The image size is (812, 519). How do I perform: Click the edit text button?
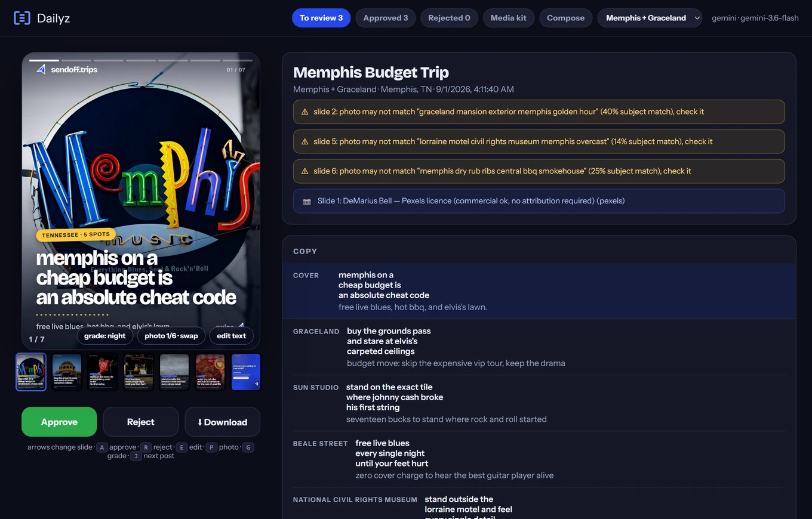231,336
